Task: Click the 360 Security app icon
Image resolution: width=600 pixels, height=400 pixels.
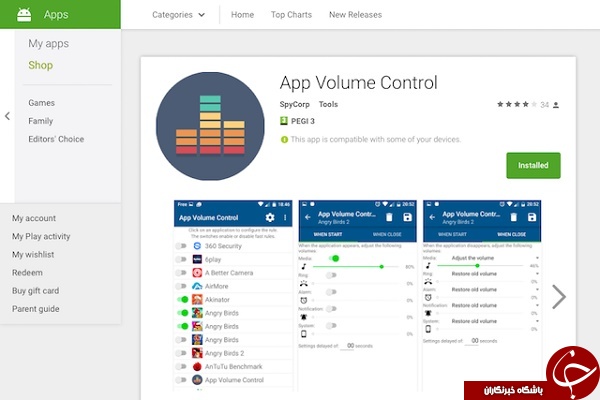Action: (197, 246)
